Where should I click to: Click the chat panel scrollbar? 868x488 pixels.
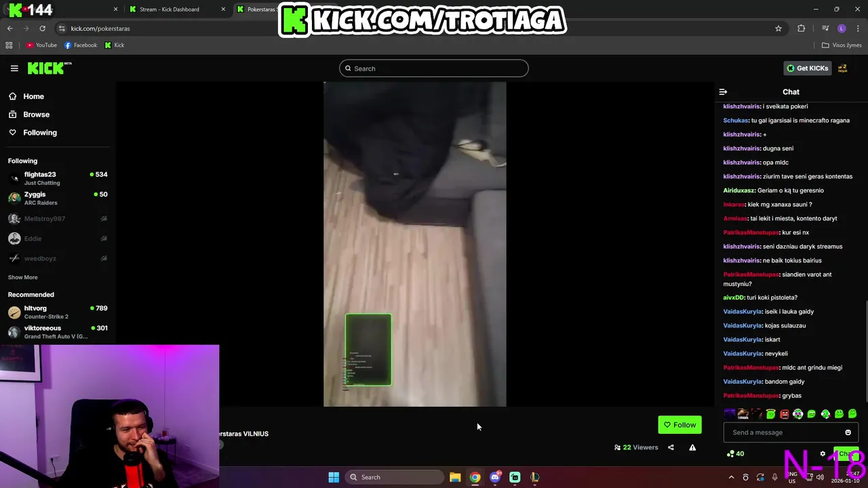[x=866, y=352]
